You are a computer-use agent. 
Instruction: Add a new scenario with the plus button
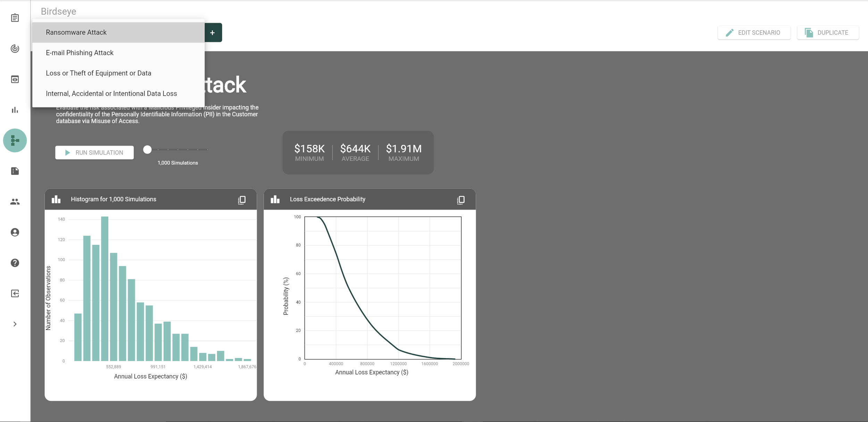pyautogui.click(x=213, y=33)
